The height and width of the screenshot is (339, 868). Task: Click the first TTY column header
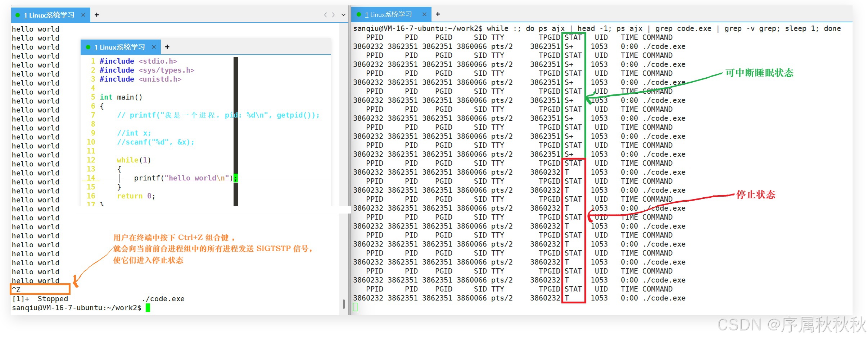pyautogui.click(x=497, y=37)
